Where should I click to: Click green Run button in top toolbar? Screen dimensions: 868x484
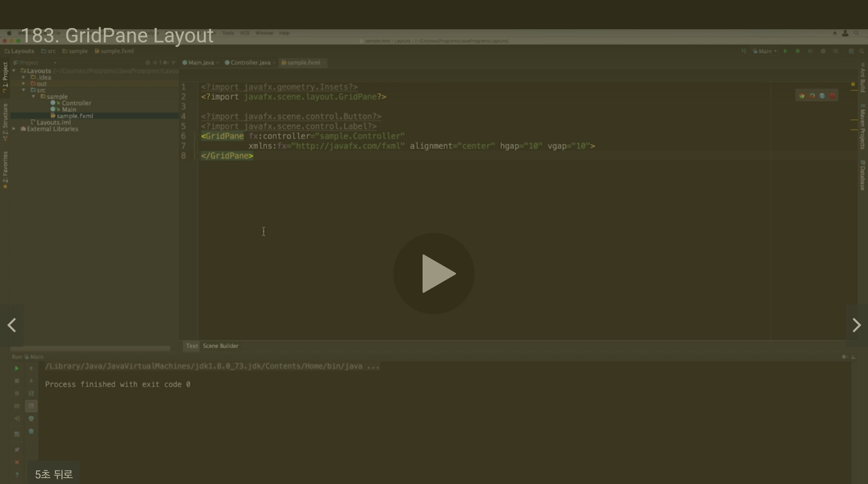click(785, 51)
